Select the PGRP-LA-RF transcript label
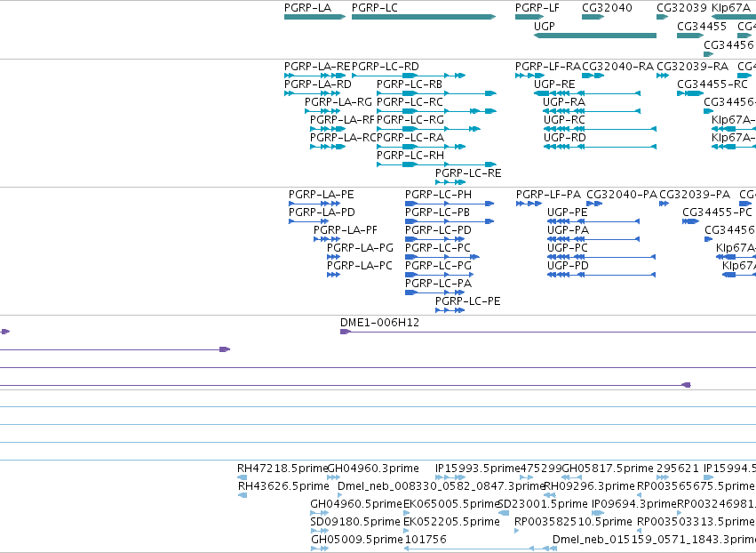Screen dimensions: 756x553 342,120
